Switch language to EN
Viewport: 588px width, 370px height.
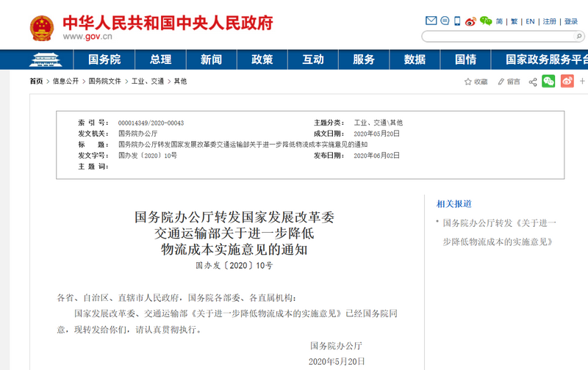pyautogui.click(x=529, y=22)
